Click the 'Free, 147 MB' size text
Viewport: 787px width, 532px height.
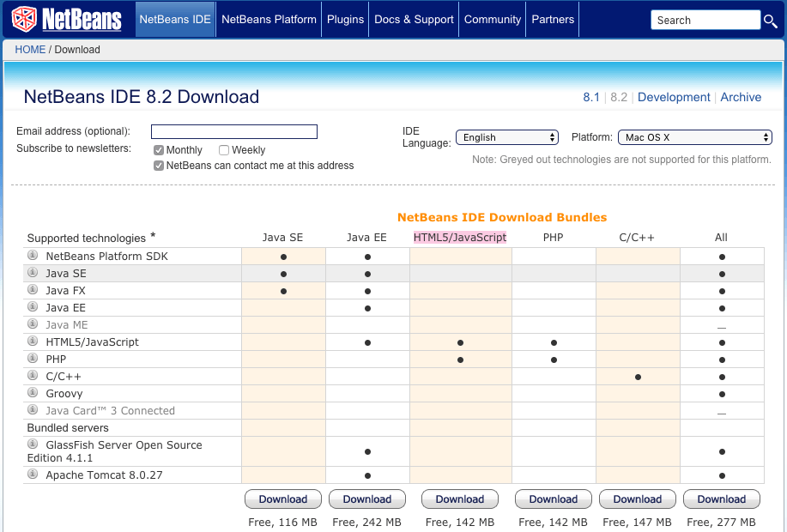(x=637, y=523)
